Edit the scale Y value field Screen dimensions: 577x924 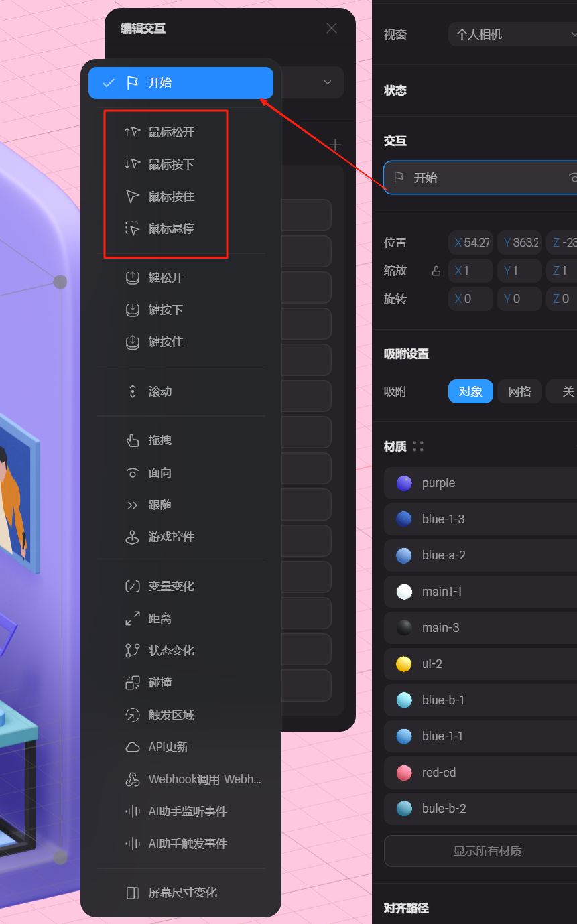(519, 271)
